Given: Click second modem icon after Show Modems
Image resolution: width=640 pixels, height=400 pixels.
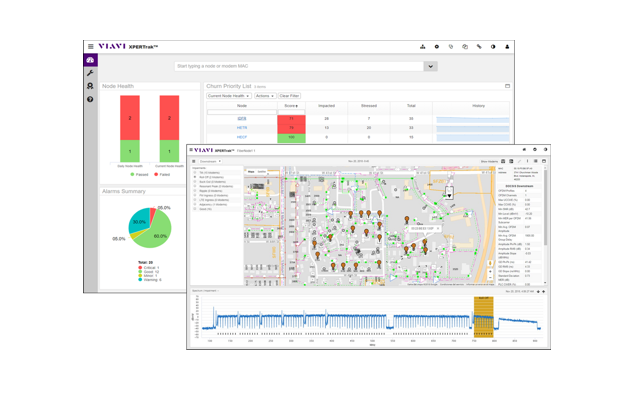Looking at the screenshot, I should click(x=511, y=161).
